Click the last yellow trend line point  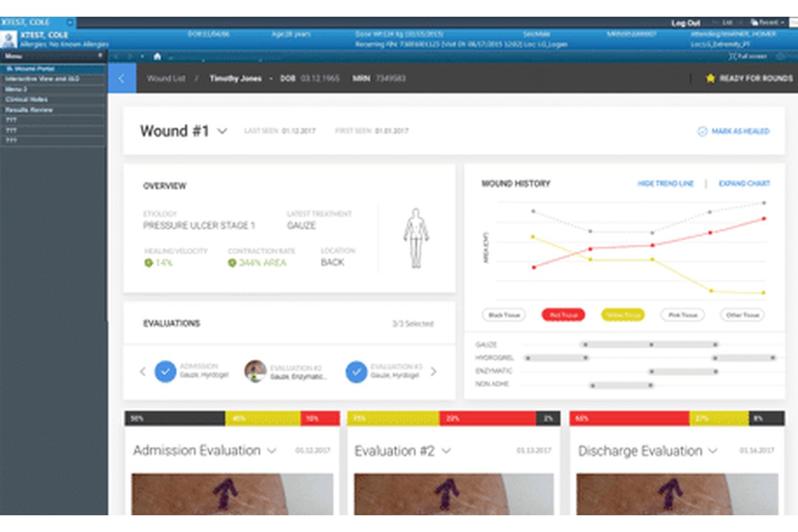point(763,293)
